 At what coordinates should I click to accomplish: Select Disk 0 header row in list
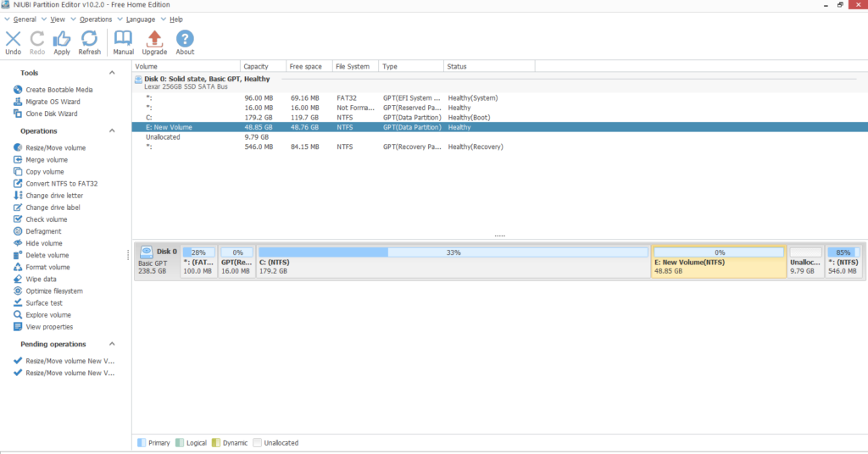tap(500, 82)
